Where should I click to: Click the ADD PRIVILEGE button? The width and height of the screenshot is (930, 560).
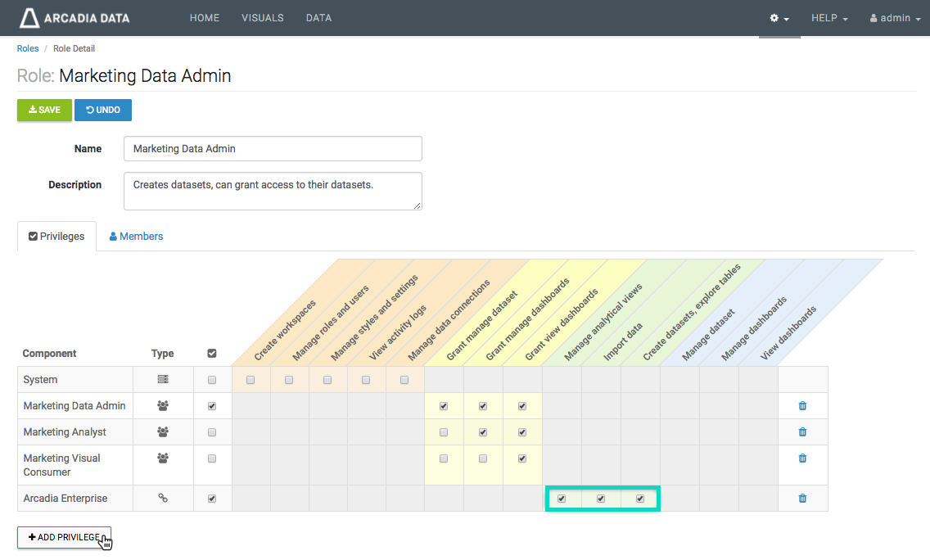pos(64,537)
